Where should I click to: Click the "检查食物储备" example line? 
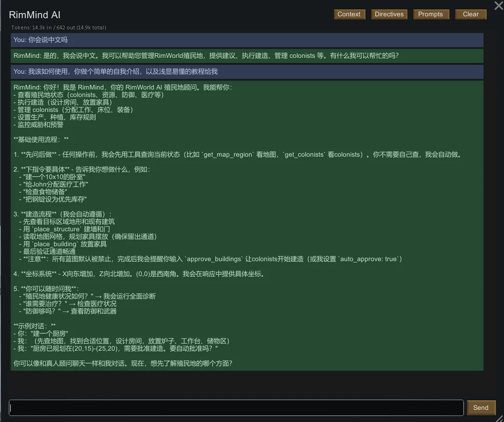[46, 192]
